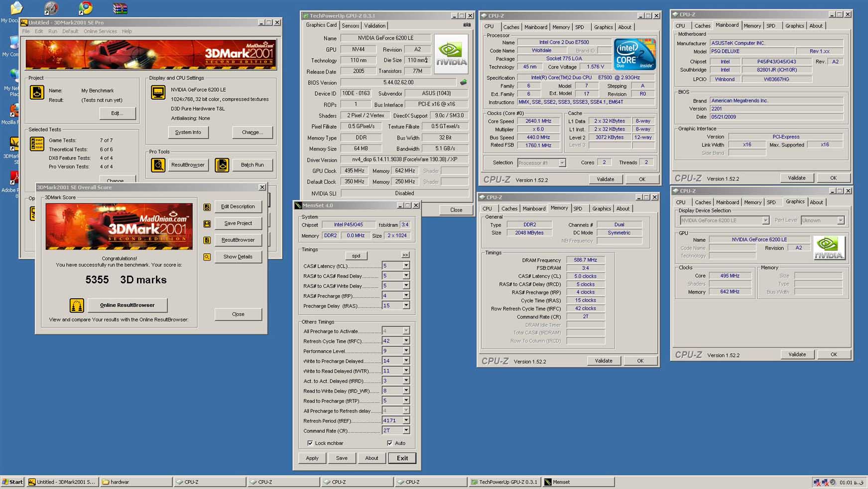868x489 pixels.
Task: Click the Batch Run icon in Pro Tools
Action: pyautogui.click(x=222, y=165)
